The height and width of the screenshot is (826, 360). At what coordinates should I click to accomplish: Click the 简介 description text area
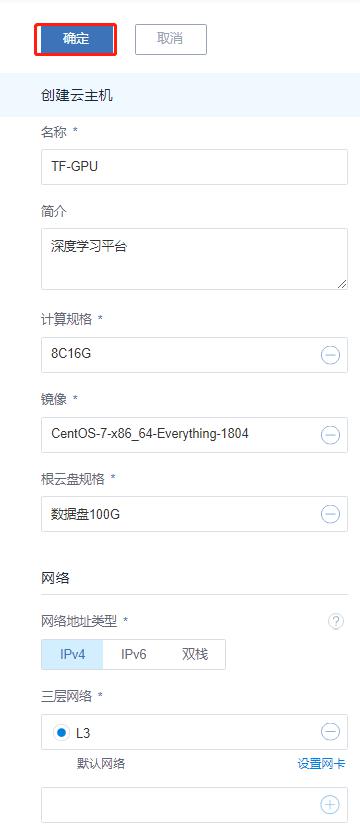pyautogui.click(x=194, y=259)
